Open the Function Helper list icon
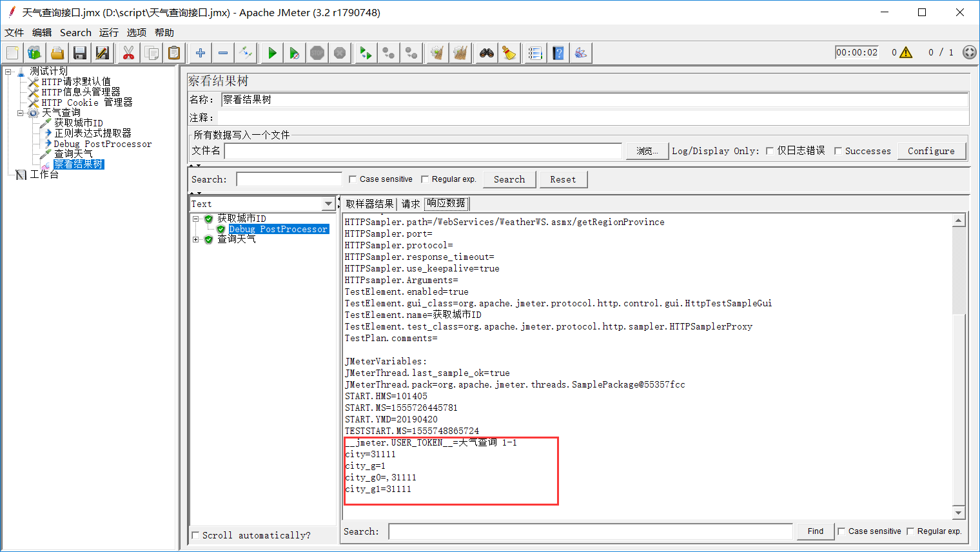980x552 pixels. (535, 53)
